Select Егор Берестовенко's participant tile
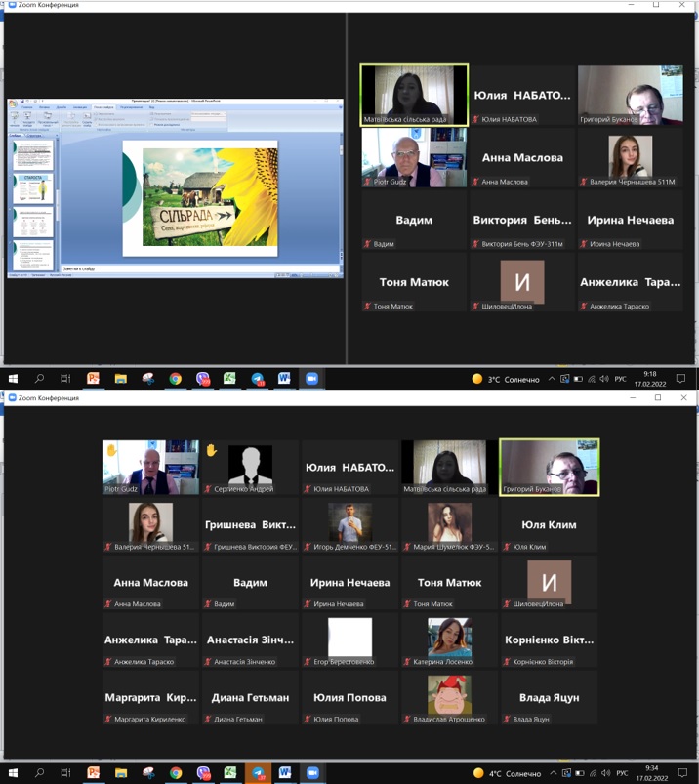 (349, 639)
